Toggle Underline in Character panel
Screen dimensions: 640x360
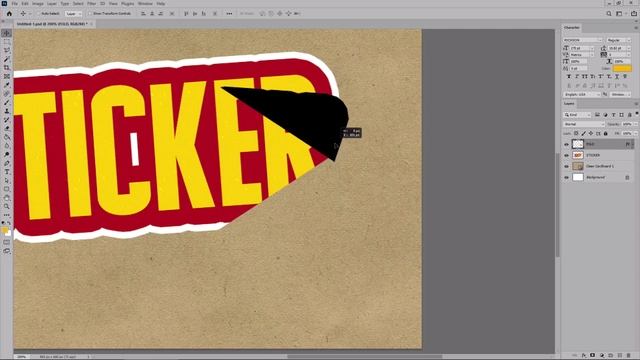point(617,76)
